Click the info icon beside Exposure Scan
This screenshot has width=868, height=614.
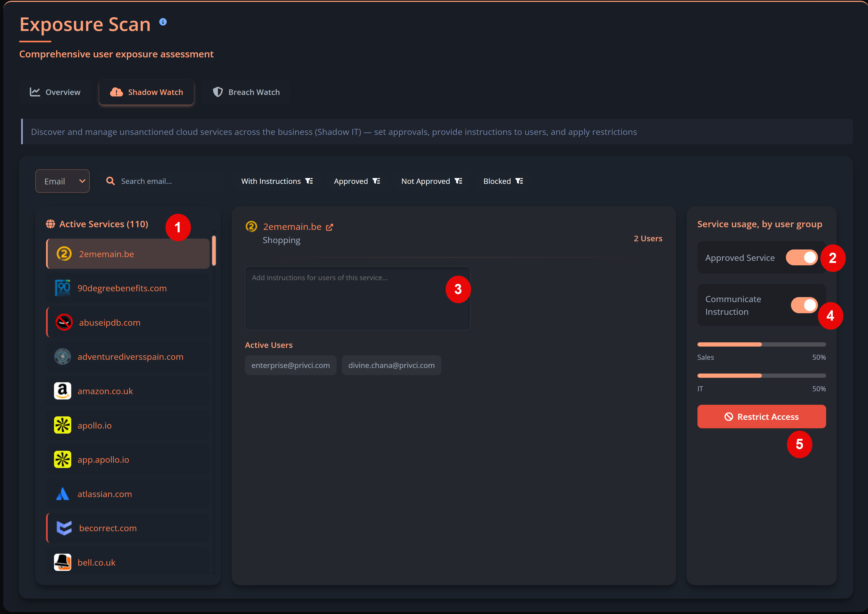tap(163, 22)
